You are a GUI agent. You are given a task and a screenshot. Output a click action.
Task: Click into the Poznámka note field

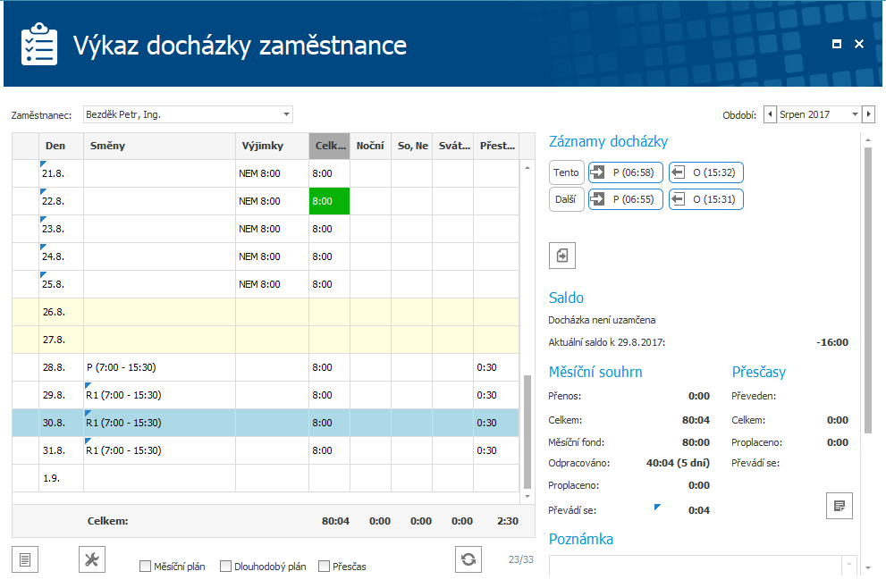coord(695,566)
